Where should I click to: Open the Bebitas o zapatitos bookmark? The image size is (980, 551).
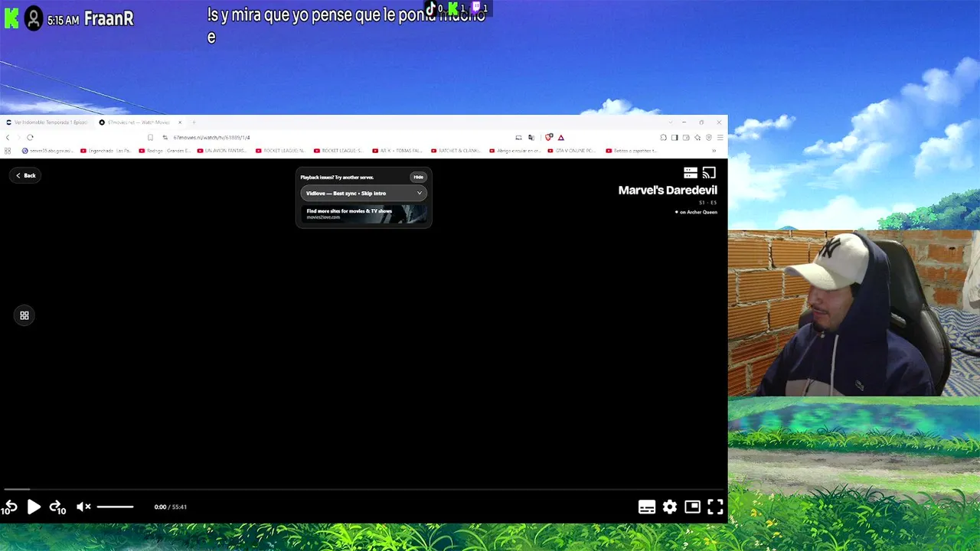631,151
